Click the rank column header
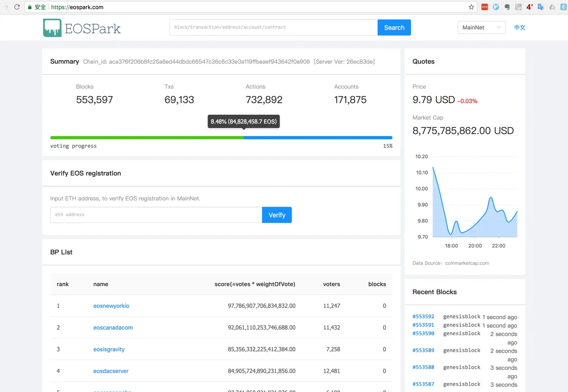 pos(63,284)
